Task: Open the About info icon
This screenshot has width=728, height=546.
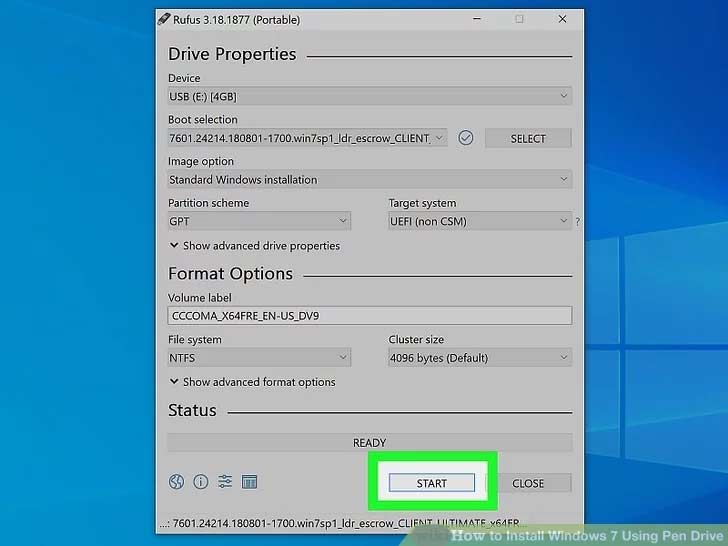Action: [201, 482]
